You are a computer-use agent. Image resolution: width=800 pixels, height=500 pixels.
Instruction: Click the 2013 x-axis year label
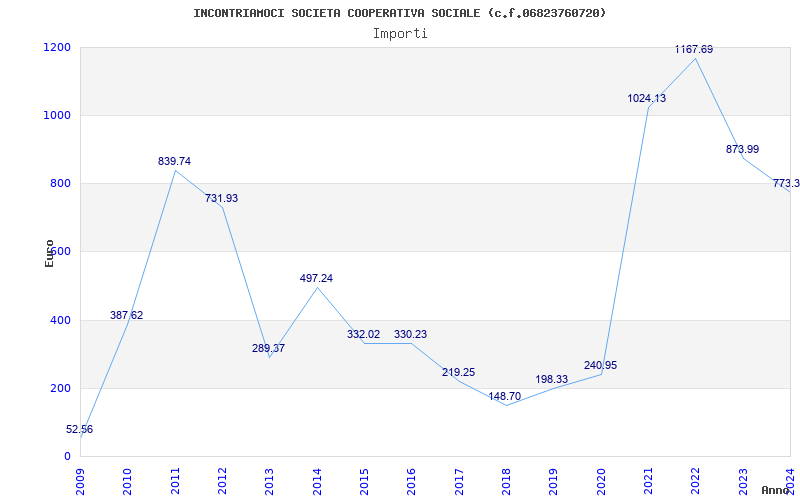269,482
